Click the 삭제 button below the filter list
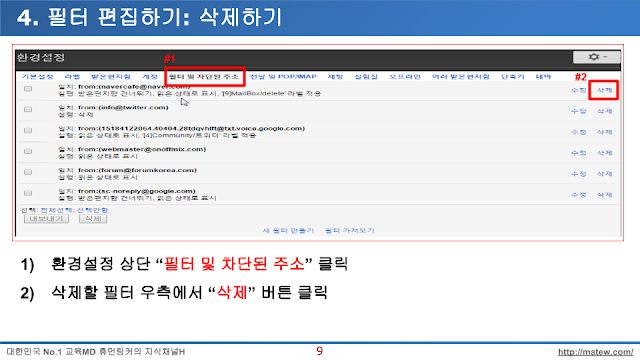Image resolution: width=640 pixels, height=360 pixels. 93,219
